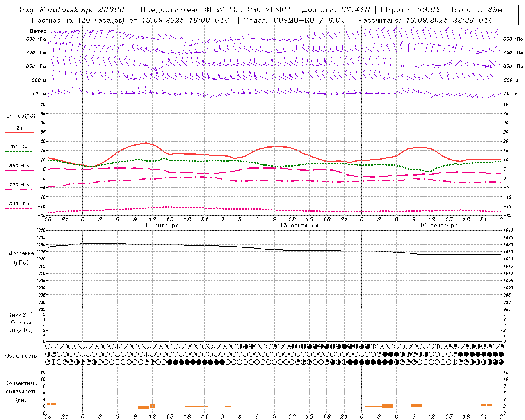
Task: Click the (гПа) unit under Давление
Action: click(x=21, y=262)
